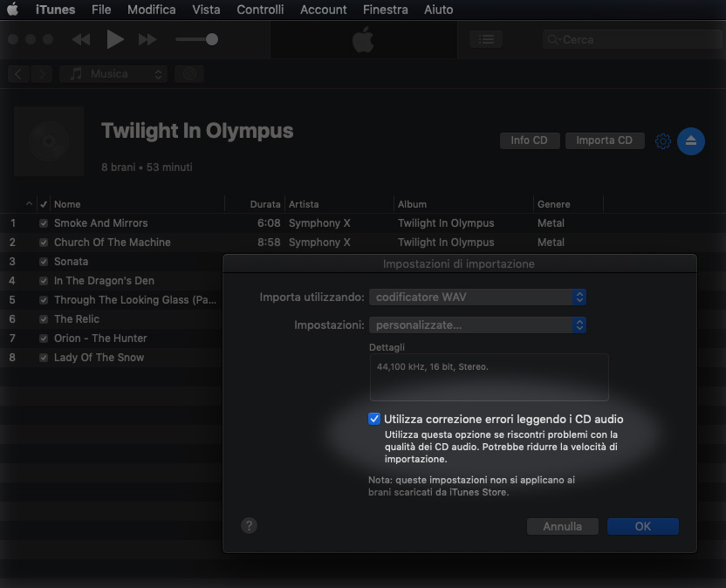This screenshot has width=726, height=588.
Task: Click the album artwork placeholder
Action: point(49,141)
